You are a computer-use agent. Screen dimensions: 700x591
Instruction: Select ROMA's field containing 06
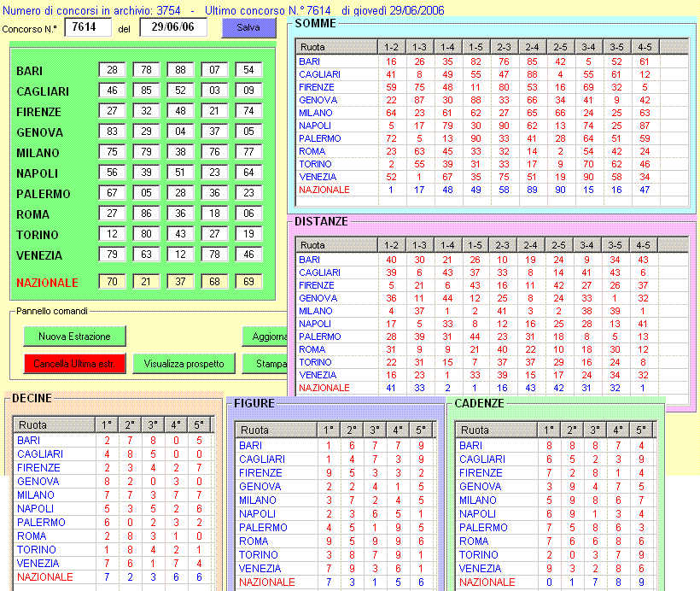point(248,214)
